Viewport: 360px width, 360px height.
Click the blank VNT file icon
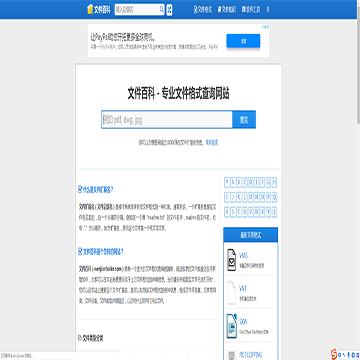pos(231,292)
